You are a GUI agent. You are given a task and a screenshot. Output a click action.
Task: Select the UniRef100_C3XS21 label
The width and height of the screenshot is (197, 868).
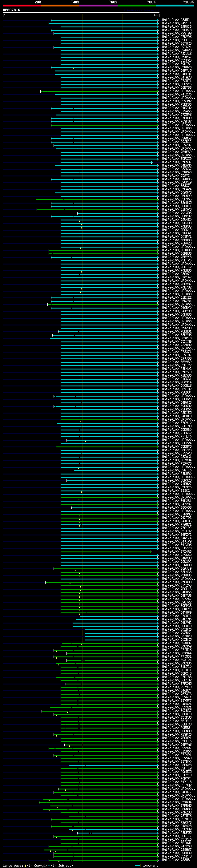(x=176, y=707)
